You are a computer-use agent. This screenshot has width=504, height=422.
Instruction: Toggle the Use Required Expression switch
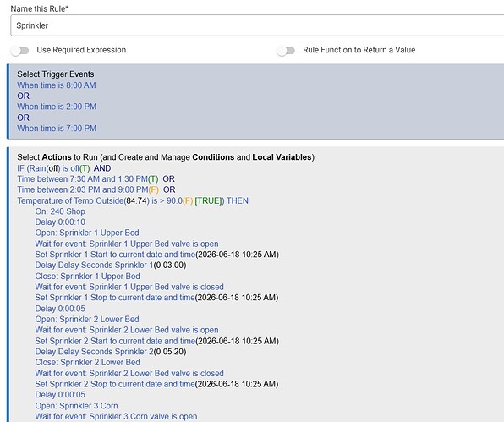tap(20, 51)
